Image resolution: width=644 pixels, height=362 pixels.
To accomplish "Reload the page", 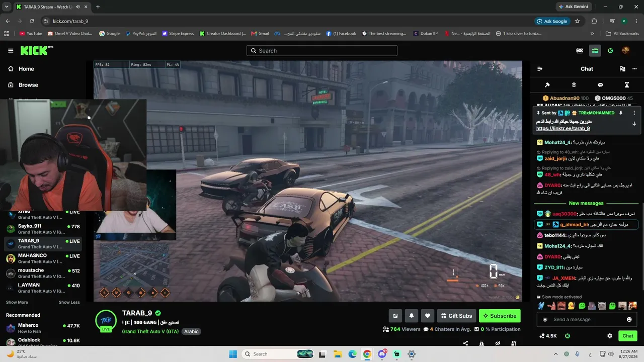I will (x=32, y=21).
